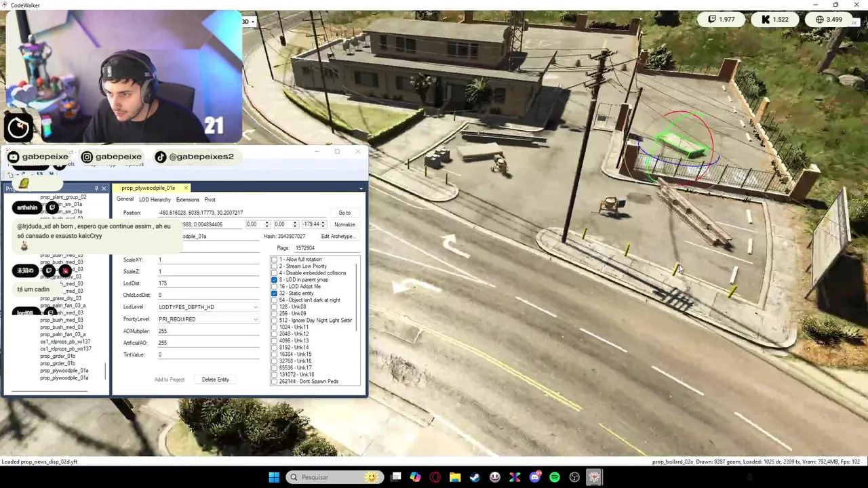Image resolution: width=868 pixels, height=488 pixels.
Task: Open Task View from the taskbar
Action: (x=396, y=477)
